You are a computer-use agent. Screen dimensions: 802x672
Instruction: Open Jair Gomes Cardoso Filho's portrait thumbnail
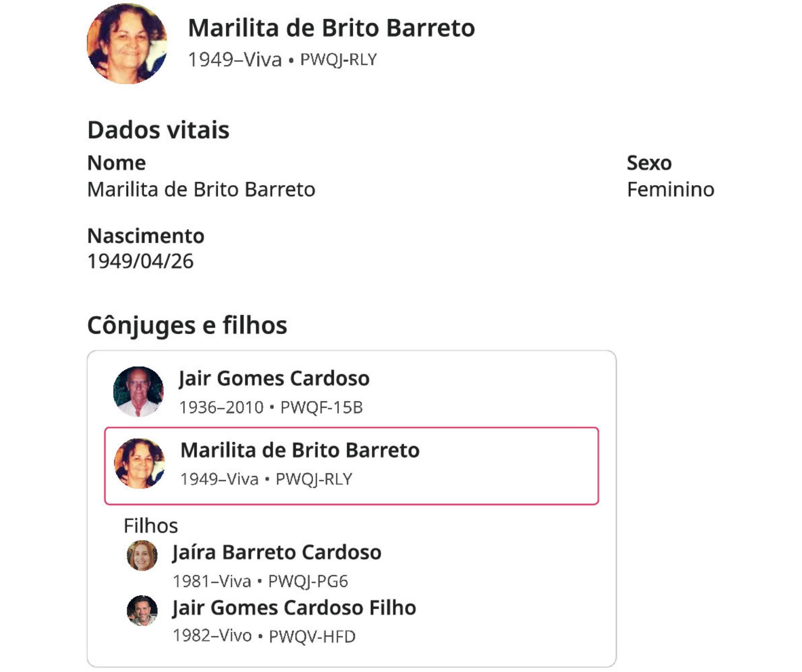pos(142,611)
